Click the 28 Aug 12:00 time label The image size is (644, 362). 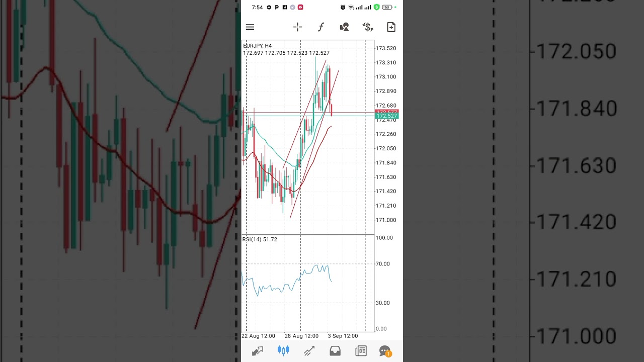pos(301,336)
